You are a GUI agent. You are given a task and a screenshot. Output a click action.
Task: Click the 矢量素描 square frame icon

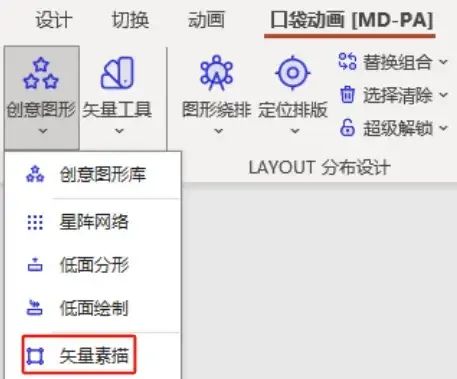coord(35,356)
